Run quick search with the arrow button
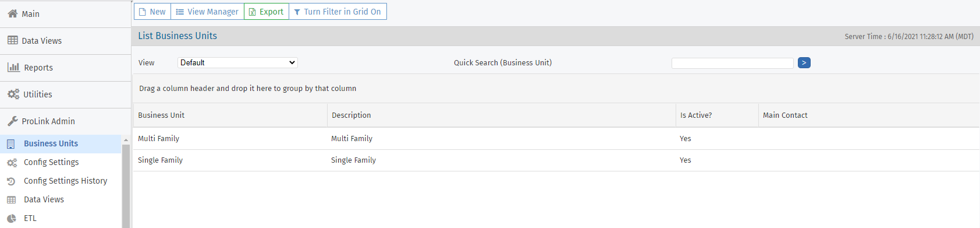The width and height of the screenshot is (980, 228). 804,62
